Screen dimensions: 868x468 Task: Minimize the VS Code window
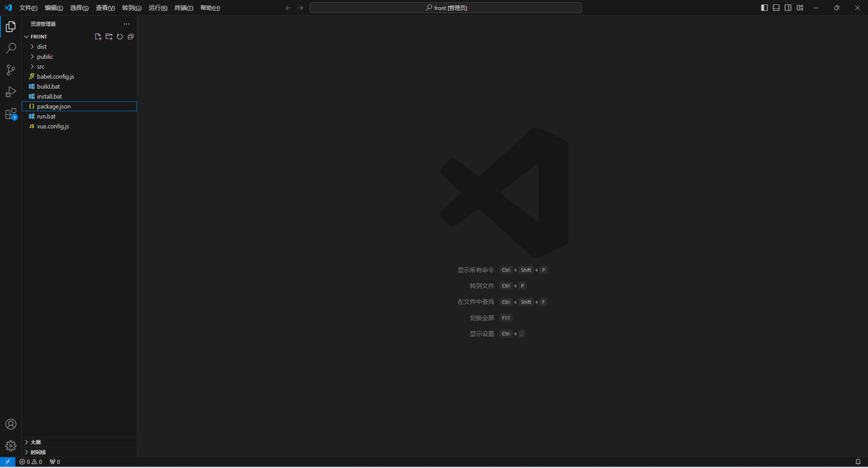click(816, 8)
